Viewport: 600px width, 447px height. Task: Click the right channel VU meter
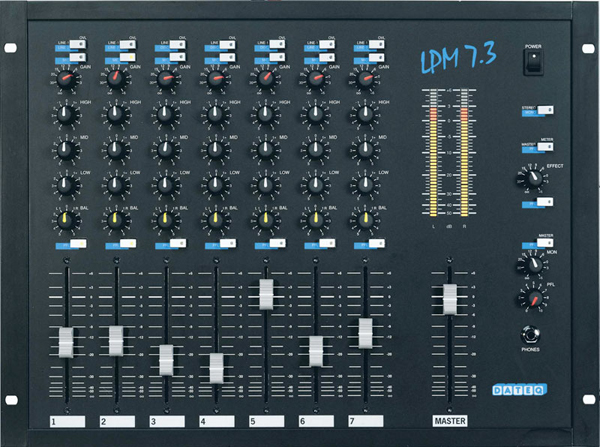(464, 152)
